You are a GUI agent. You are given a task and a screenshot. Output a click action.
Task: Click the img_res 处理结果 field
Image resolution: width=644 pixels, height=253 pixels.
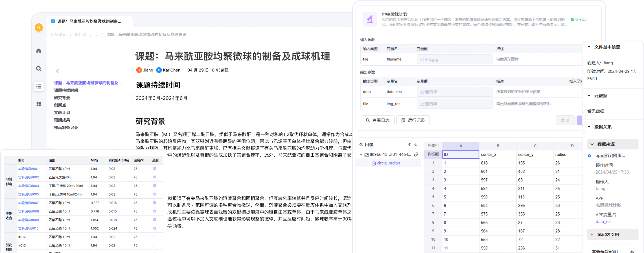pyautogui.click(x=455, y=104)
